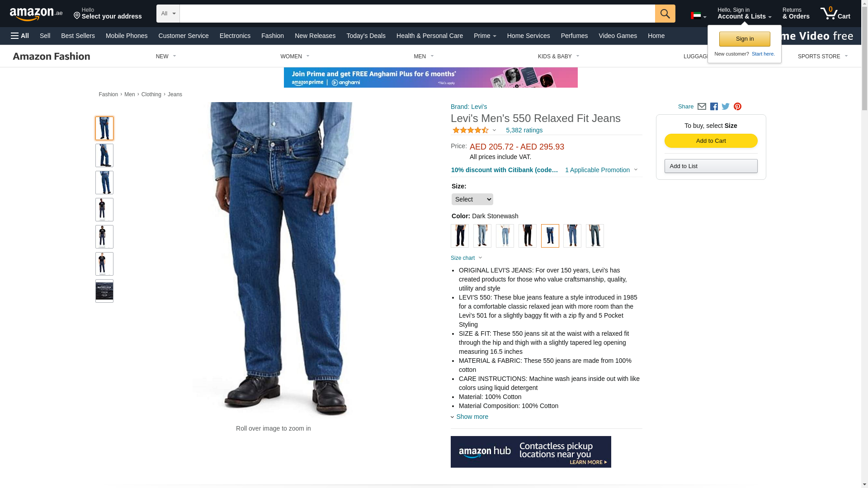Go to the Amazon.ae logo home

click(36, 14)
